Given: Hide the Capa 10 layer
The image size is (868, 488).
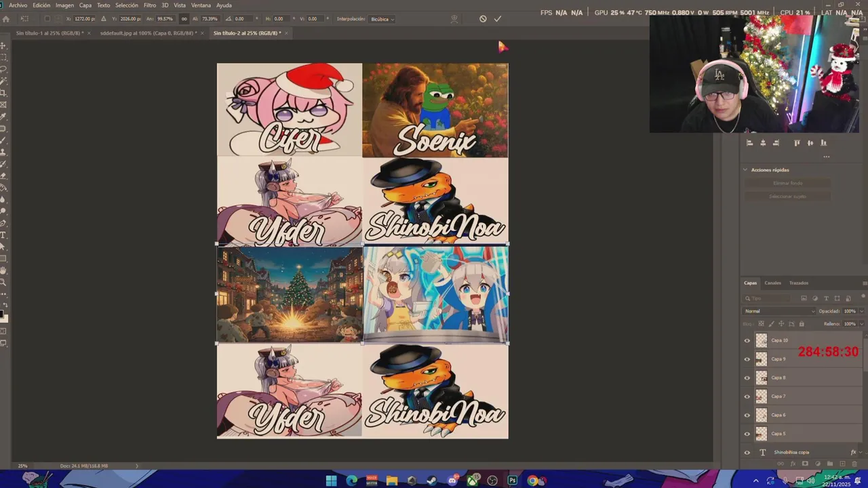Looking at the screenshot, I should coord(747,340).
